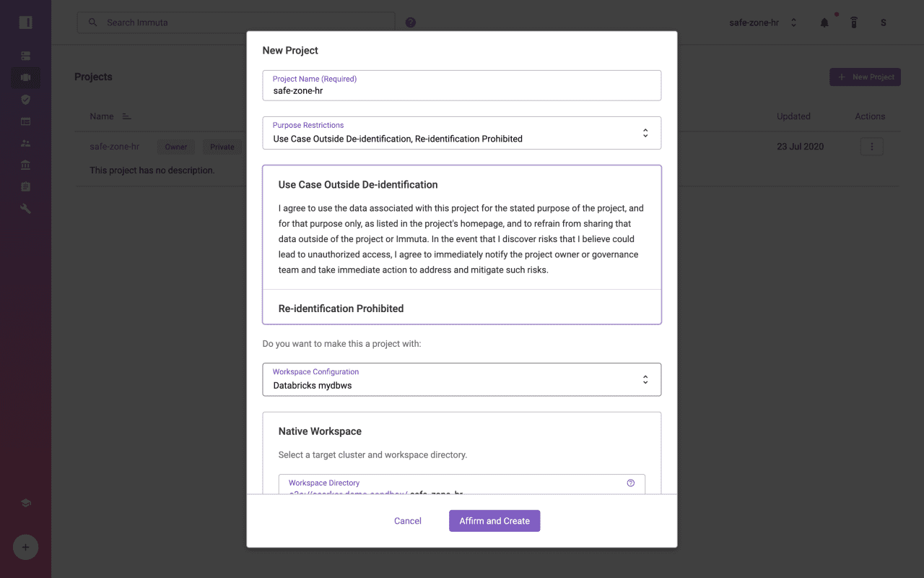Click Affirm and Create button
924x578 pixels.
(494, 521)
